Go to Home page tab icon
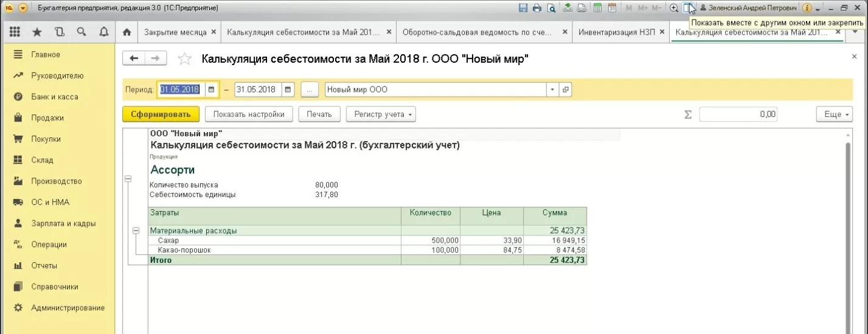Screen dimensions: 868x334 click(x=127, y=32)
